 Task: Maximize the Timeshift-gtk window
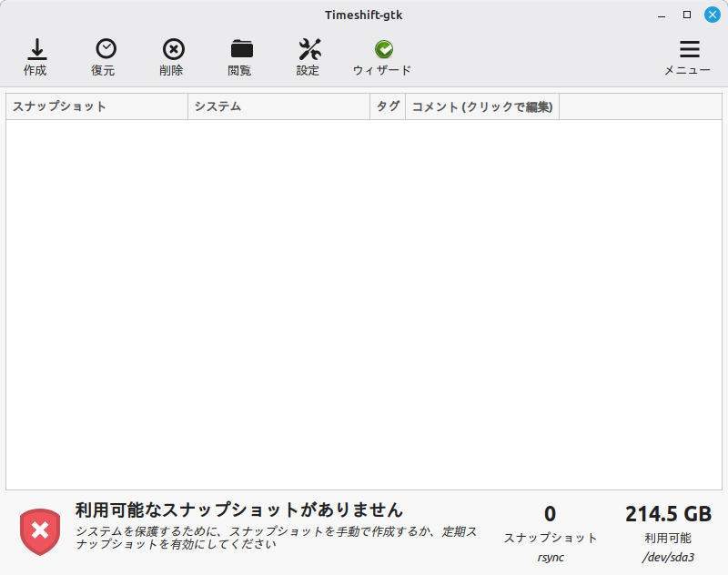[x=687, y=14]
